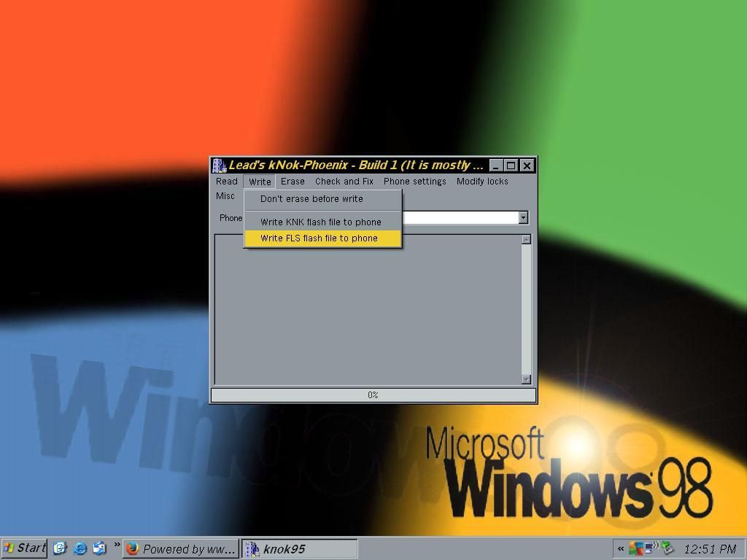Expand Quick Launch overflow chevron

point(117,545)
